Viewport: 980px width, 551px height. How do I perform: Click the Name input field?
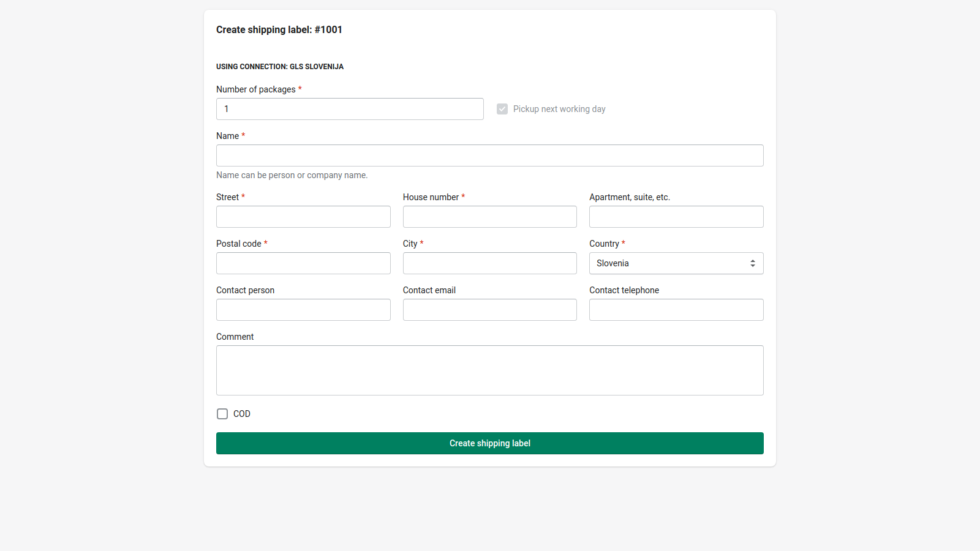pos(489,156)
